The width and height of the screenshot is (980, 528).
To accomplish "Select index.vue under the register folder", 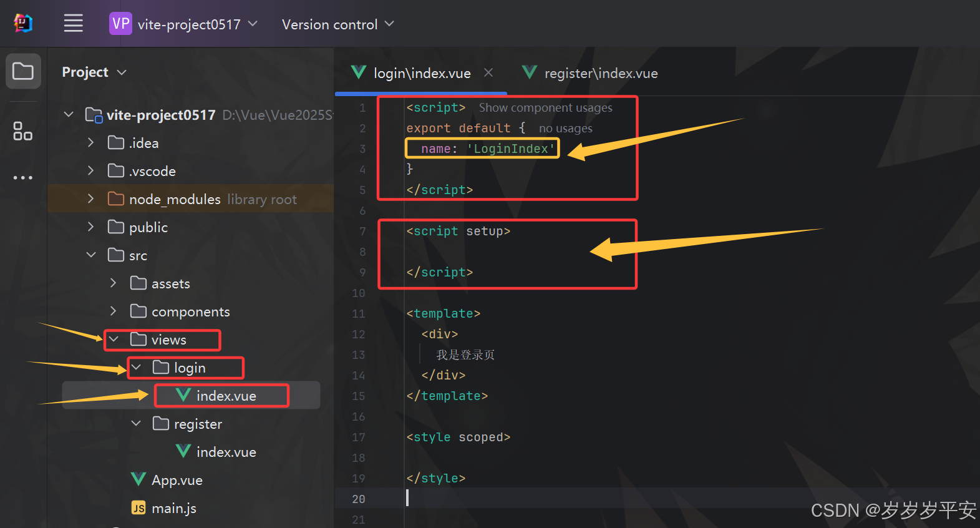I will point(226,452).
